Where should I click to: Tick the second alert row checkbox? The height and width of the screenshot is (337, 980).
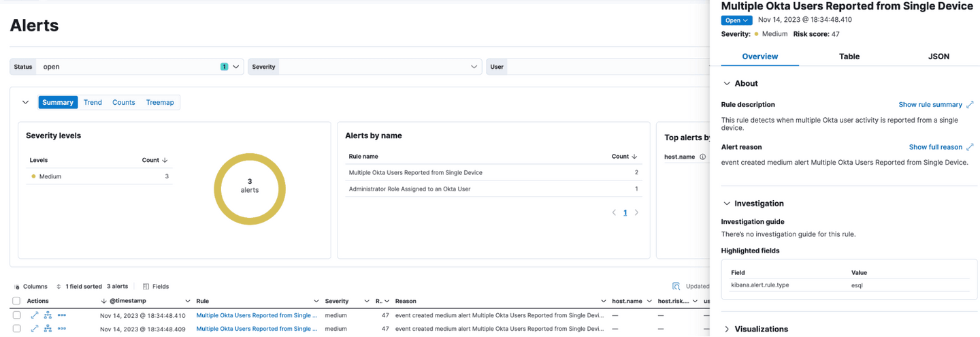click(16, 329)
